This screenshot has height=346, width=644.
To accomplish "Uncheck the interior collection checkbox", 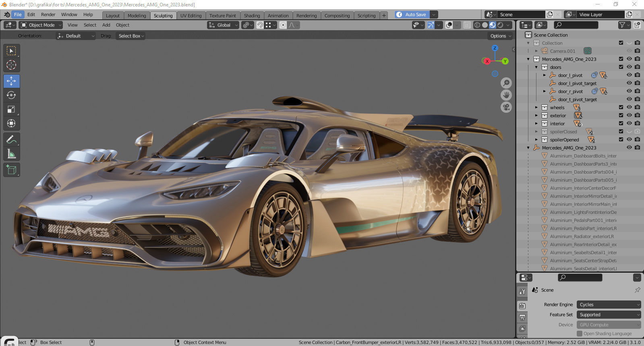I will click(x=621, y=123).
